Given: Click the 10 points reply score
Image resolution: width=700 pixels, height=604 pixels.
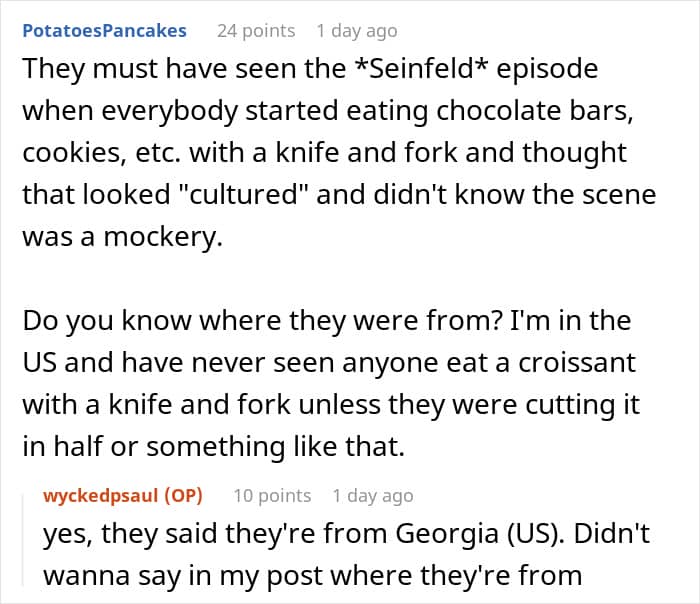Looking at the screenshot, I should (x=272, y=495).
